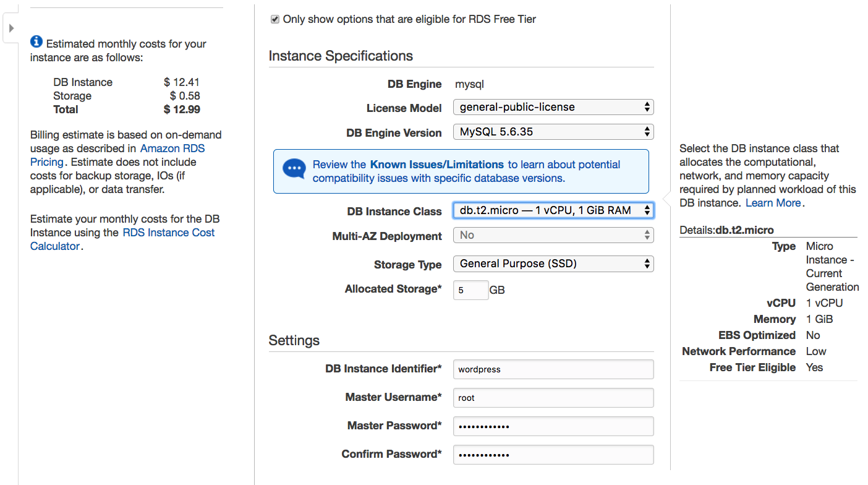Click the disabled Multi-AZ Deployment dropdown
868x485 pixels.
coord(553,235)
